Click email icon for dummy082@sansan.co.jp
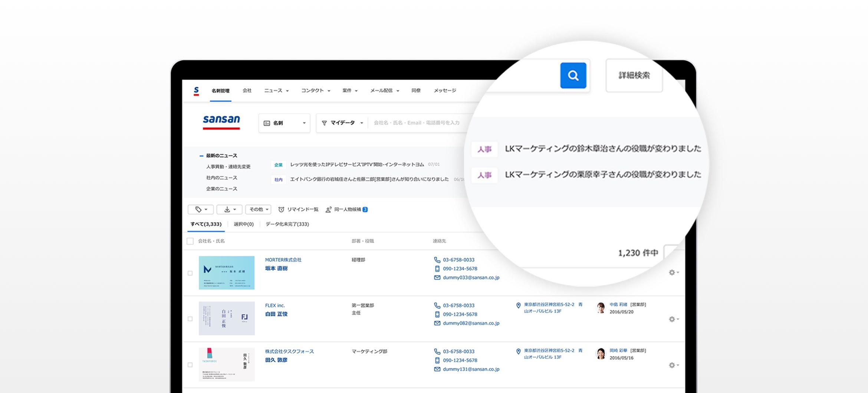Image resolution: width=868 pixels, height=393 pixels. click(x=437, y=323)
